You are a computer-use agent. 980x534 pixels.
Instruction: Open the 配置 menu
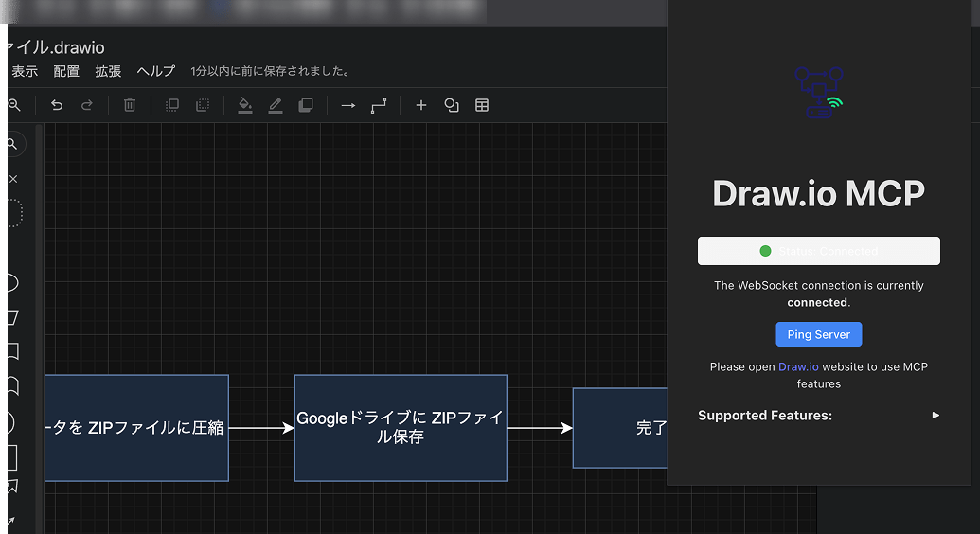click(66, 71)
